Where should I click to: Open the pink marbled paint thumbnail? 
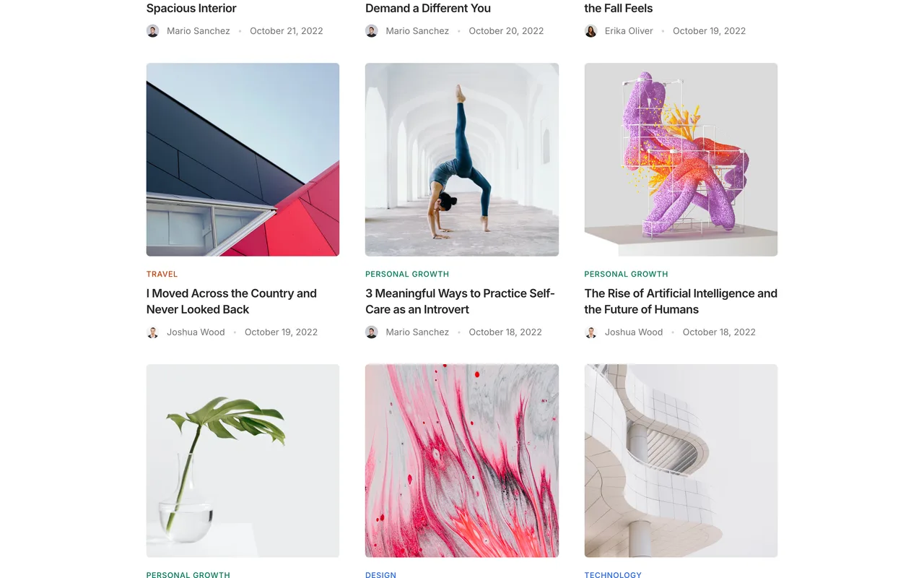point(462,460)
